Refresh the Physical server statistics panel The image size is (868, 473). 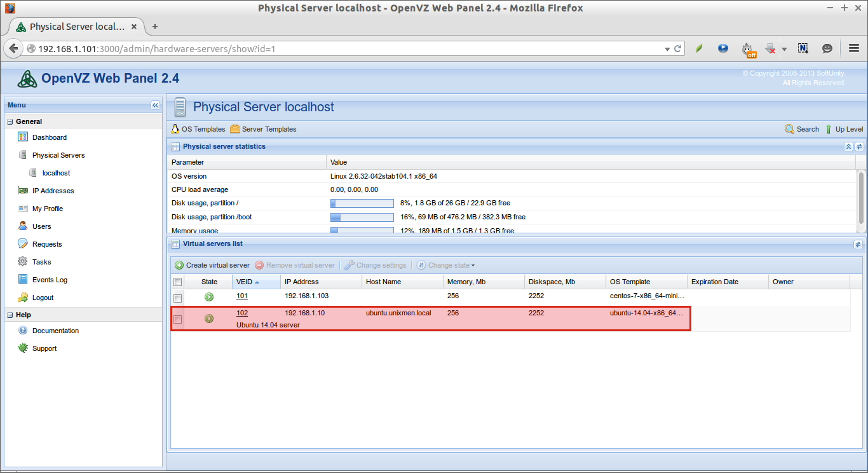pos(858,147)
